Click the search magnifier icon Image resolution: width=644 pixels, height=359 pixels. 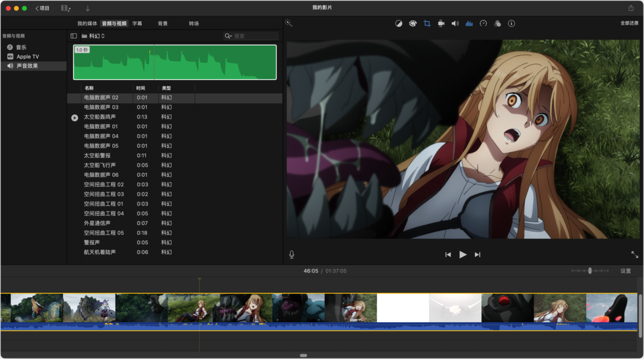228,36
